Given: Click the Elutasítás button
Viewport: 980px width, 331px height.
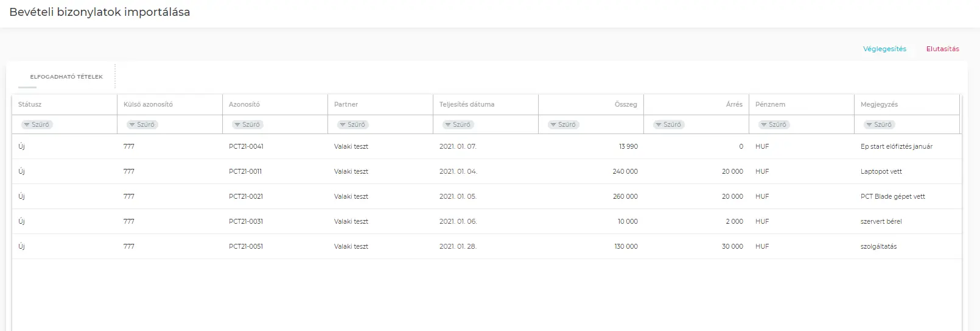Looking at the screenshot, I should pos(942,49).
